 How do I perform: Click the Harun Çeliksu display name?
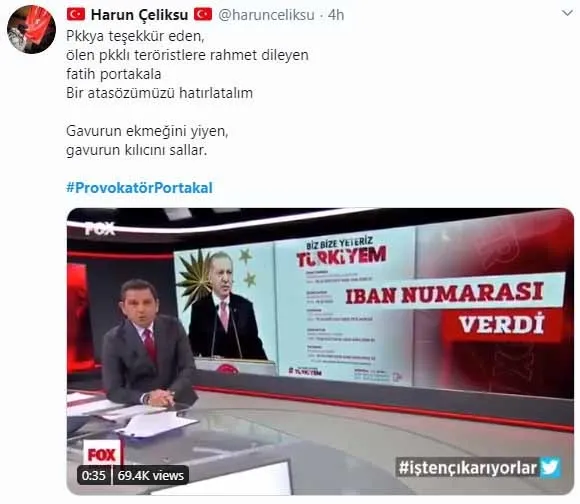[x=139, y=15]
